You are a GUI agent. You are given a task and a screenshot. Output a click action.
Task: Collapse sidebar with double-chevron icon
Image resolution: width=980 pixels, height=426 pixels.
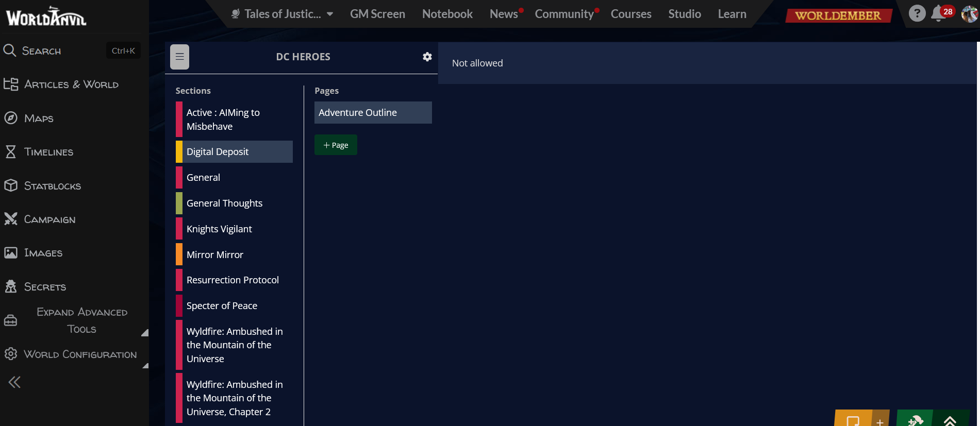pos(14,382)
